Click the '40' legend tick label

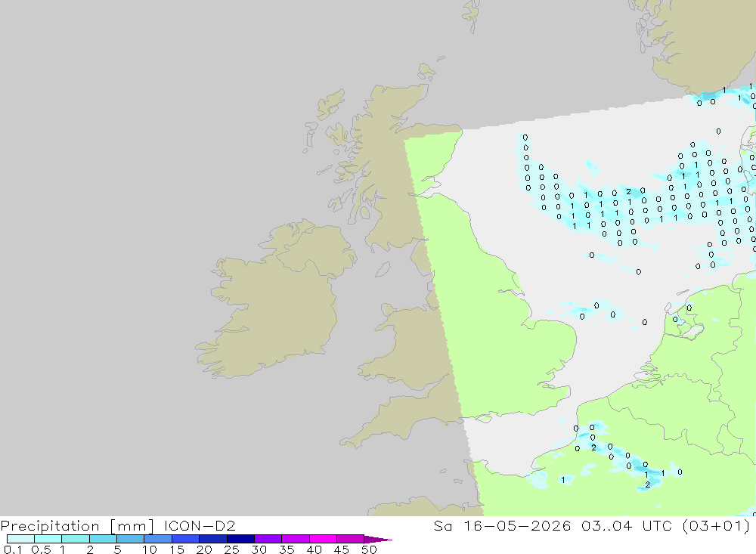tap(314, 549)
